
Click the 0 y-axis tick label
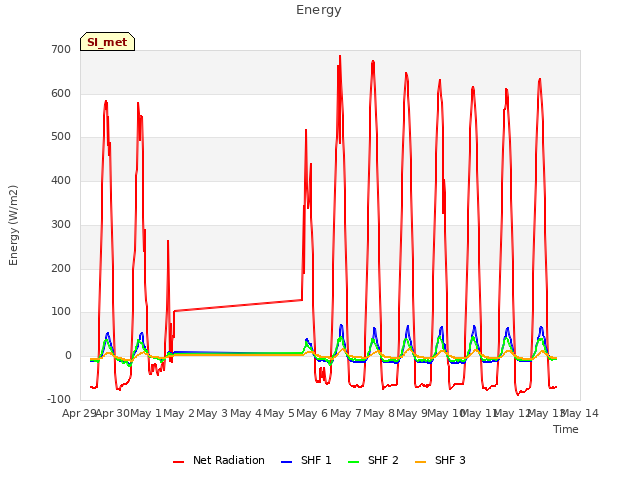(x=68, y=356)
